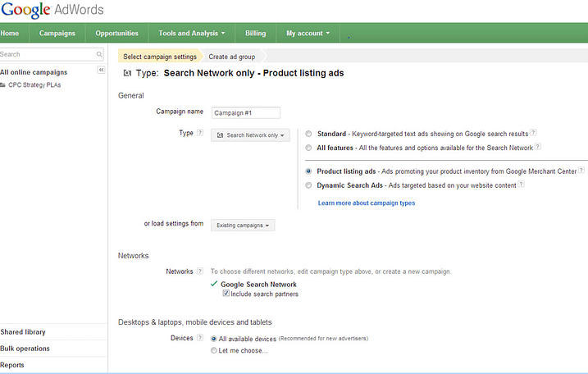Viewport: 588px width, 374px height.
Task: Open help icon next to Devices label
Action: click(x=200, y=338)
